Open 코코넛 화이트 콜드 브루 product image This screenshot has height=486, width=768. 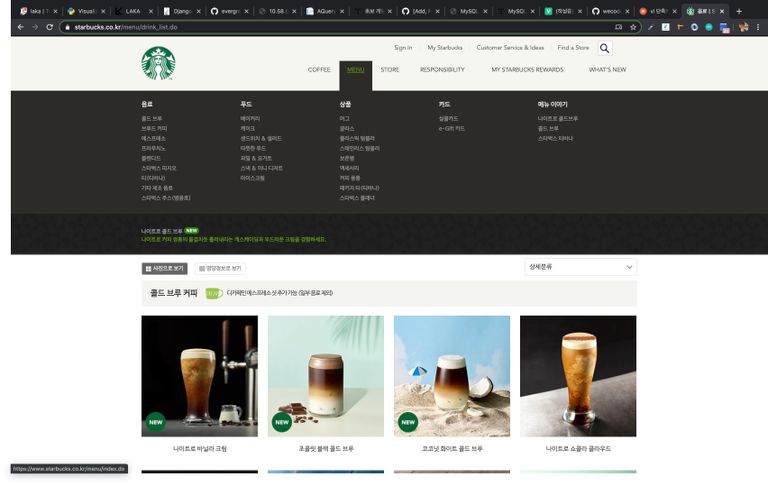(x=452, y=376)
